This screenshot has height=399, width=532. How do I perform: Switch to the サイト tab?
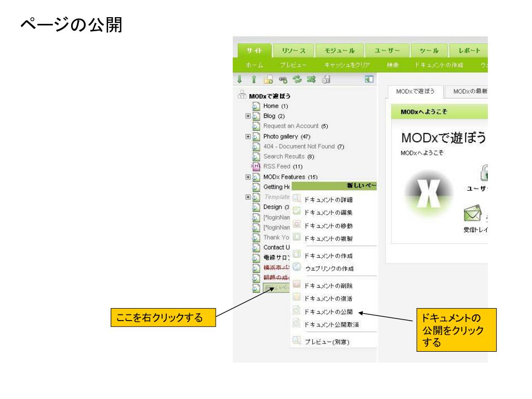[x=255, y=50]
